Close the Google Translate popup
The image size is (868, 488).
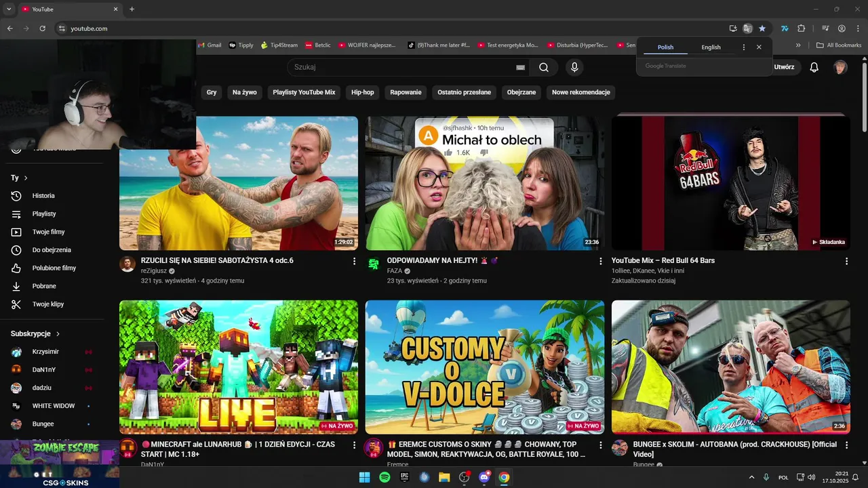click(x=759, y=47)
